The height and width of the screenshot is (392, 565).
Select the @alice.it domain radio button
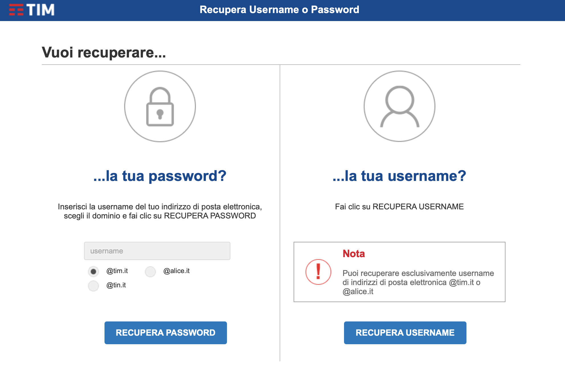click(150, 271)
